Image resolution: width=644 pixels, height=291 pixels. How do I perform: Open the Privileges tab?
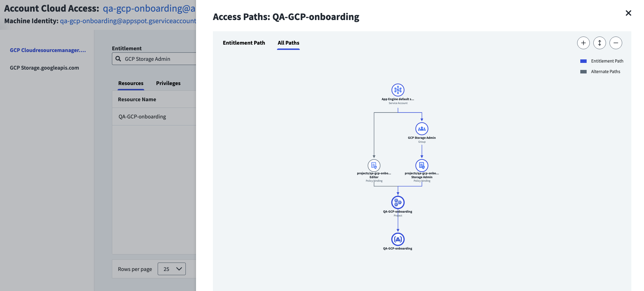168,83
